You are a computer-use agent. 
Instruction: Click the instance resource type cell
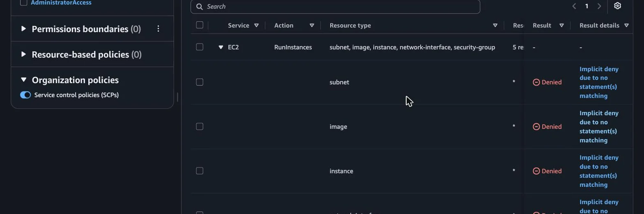[341, 171]
